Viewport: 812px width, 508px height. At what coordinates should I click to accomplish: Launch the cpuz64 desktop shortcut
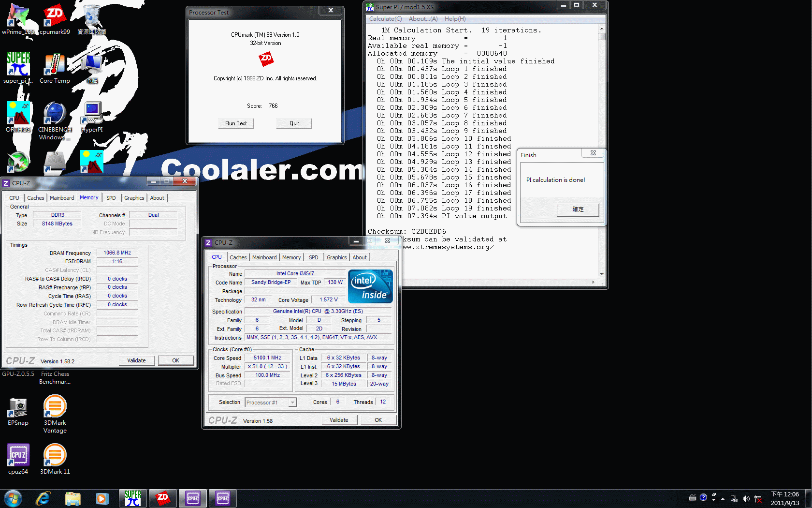tap(18, 459)
